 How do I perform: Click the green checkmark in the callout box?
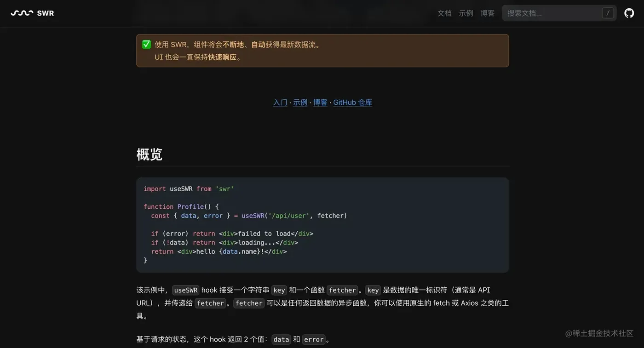point(146,44)
